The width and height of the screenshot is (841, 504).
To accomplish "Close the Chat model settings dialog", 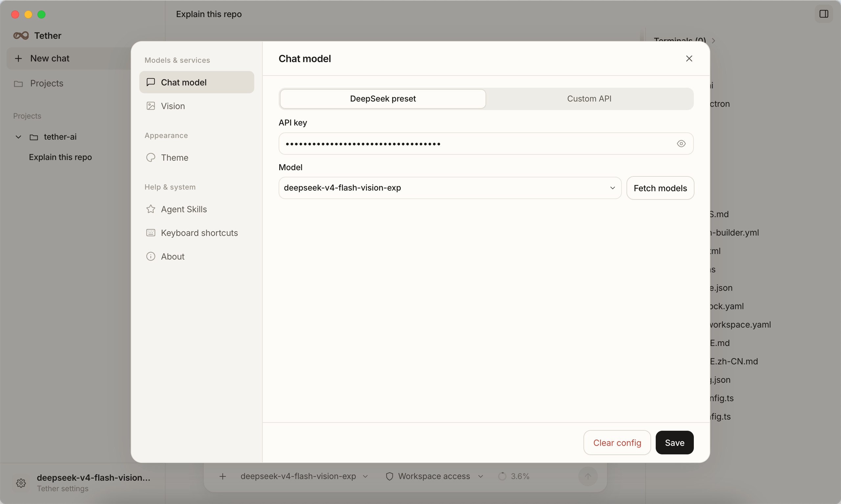I will (x=689, y=58).
